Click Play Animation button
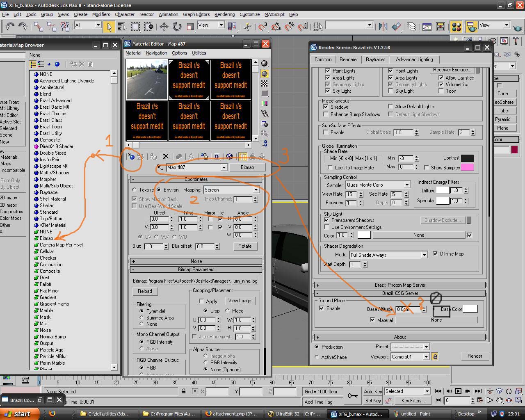525x420 pixels. (x=458, y=391)
